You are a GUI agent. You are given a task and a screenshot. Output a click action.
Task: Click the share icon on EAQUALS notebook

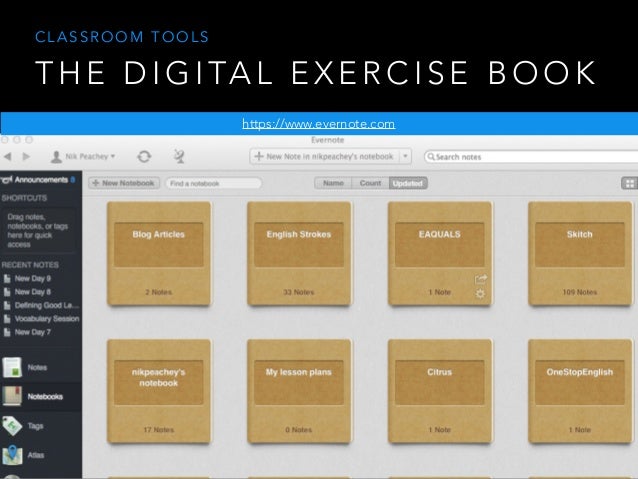coord(481,279)
